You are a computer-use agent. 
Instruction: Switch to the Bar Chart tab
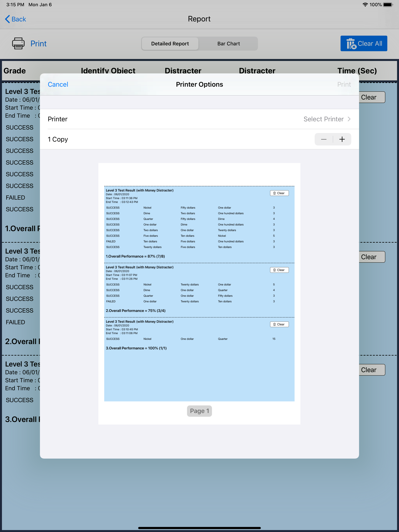click(x=228, y=44)
